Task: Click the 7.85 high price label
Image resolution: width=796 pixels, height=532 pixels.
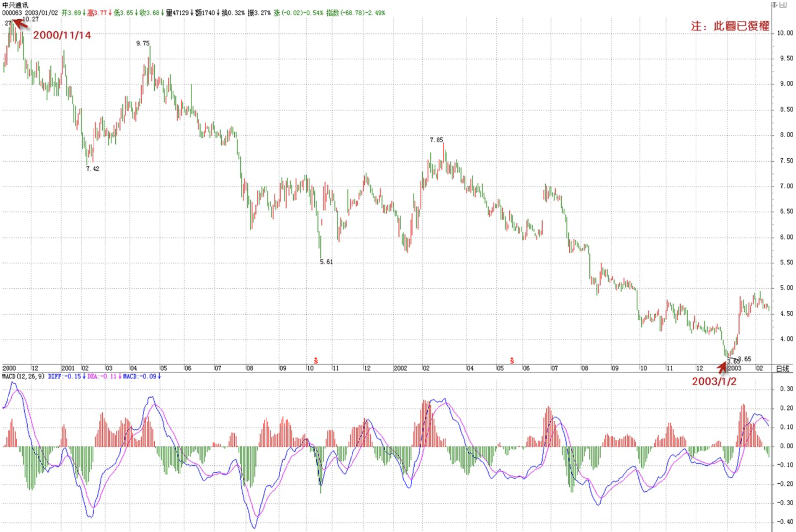Action: 436,140
